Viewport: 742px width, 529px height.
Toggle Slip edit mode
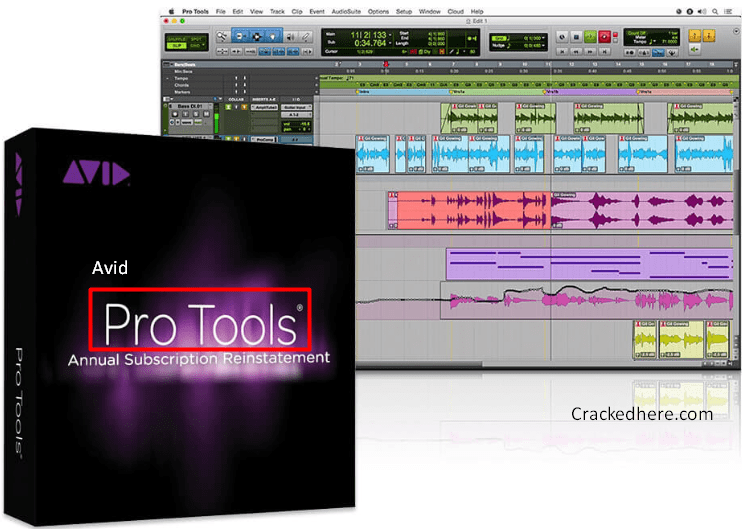[x=177, y=45]
